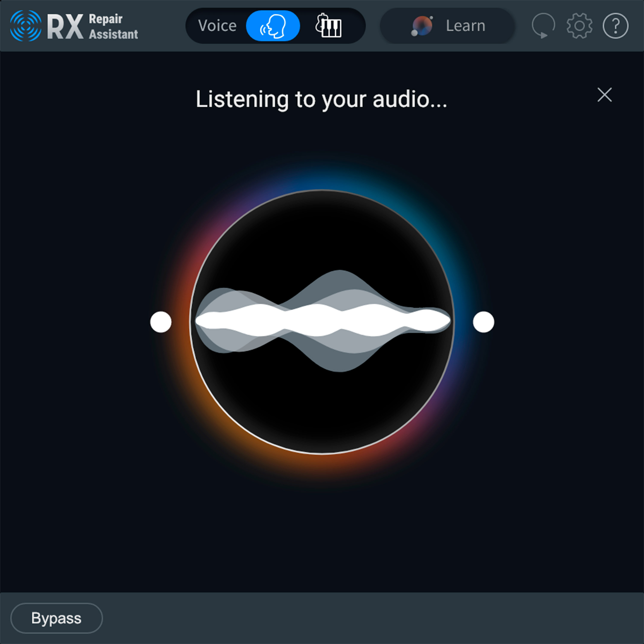Viewport: 644px width, 644px height.
Task: Click the RX Repair Assistant logo
Action: point(74,26)
